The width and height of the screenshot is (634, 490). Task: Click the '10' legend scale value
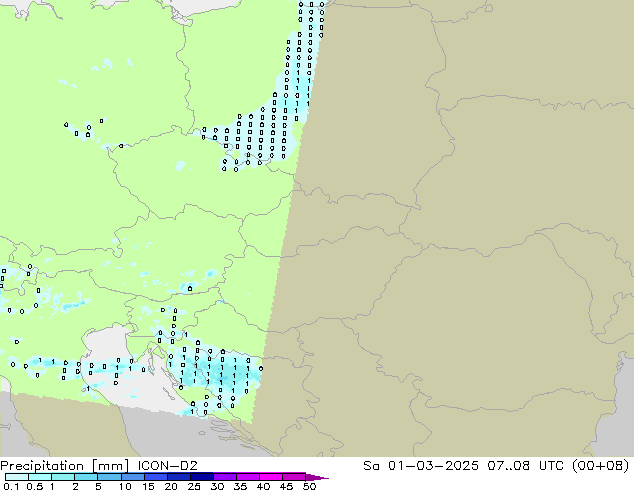coord(125,486)
